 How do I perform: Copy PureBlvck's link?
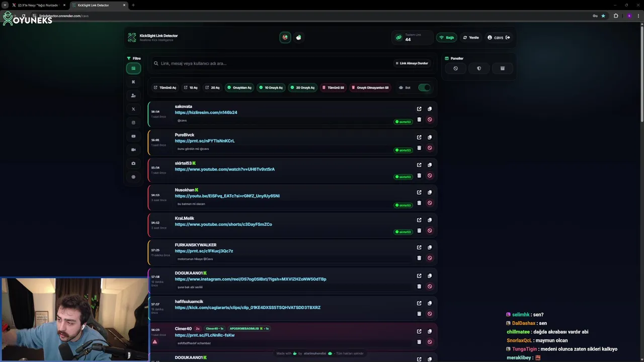pyautogui.click(x=430, y=137)
